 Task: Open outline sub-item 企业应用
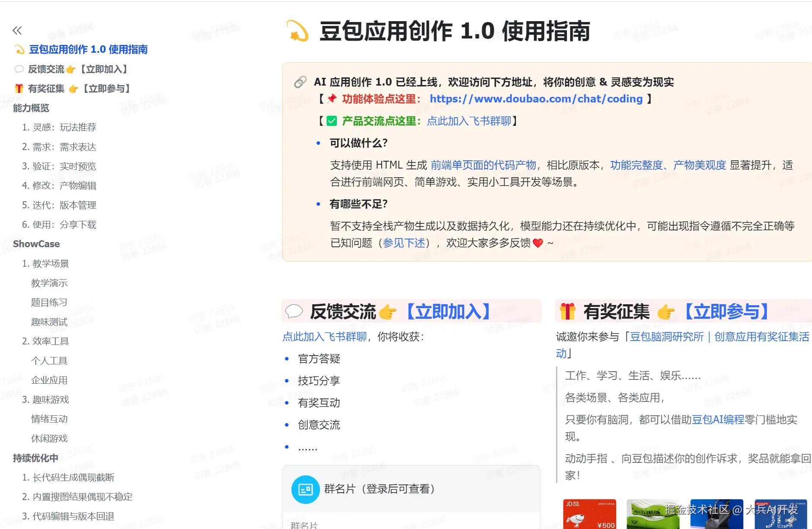coord(49,380)
